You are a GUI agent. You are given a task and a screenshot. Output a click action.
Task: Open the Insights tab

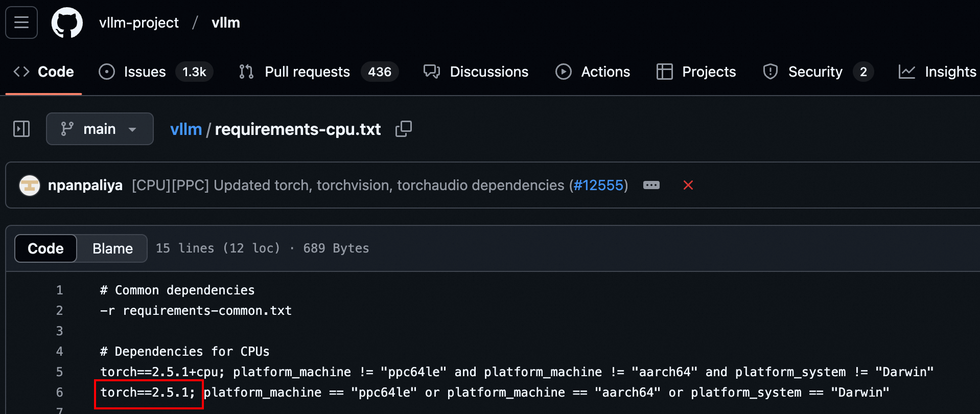(938, 72)
